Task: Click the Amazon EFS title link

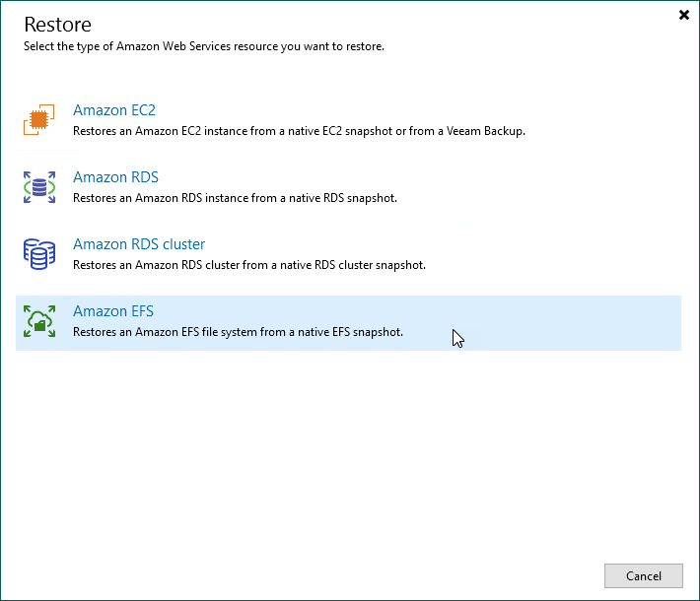Action: point(113,311)
